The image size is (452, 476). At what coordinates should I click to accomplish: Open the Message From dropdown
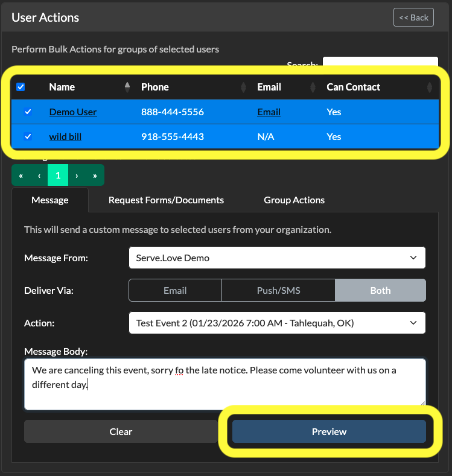[277, 258]
